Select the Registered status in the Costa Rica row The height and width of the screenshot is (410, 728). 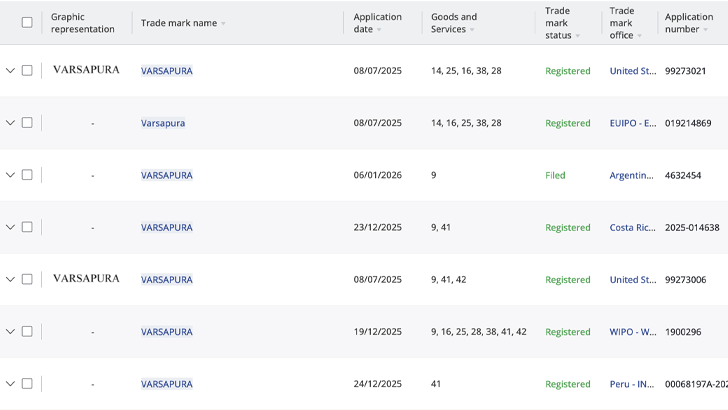click(567, 228)
